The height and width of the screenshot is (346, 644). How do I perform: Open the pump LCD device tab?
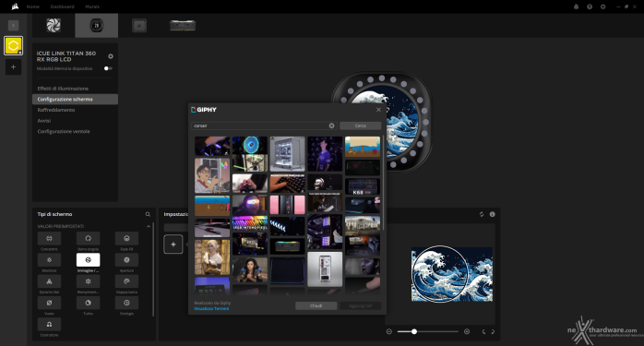(97, 26)
